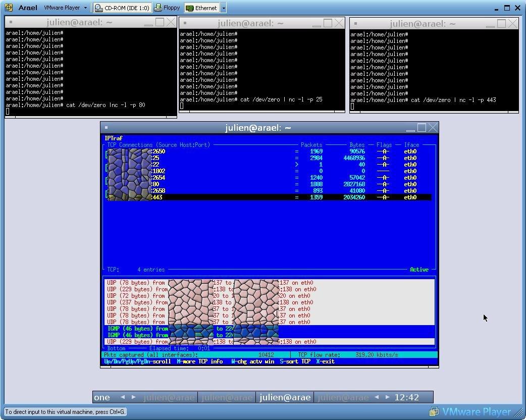526x420 pixels.
Task: Go to next workspace using right arrow
Action: 133,397
